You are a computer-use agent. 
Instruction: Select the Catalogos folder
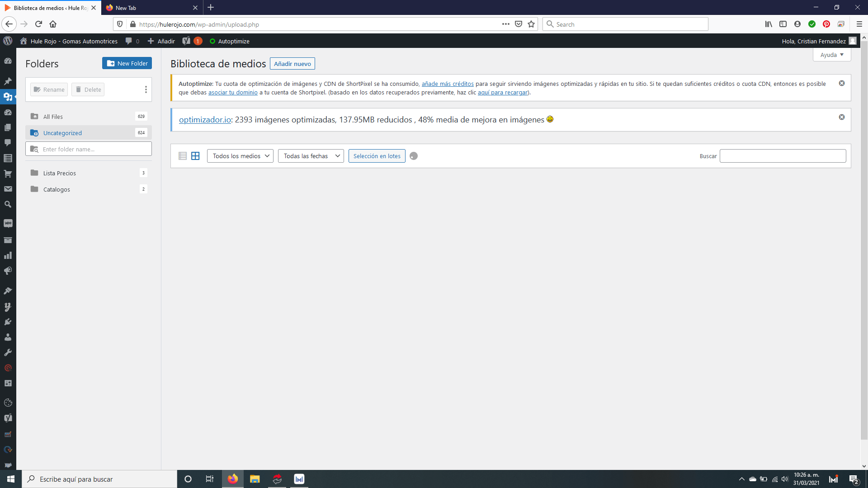click(x=89, y=189)
